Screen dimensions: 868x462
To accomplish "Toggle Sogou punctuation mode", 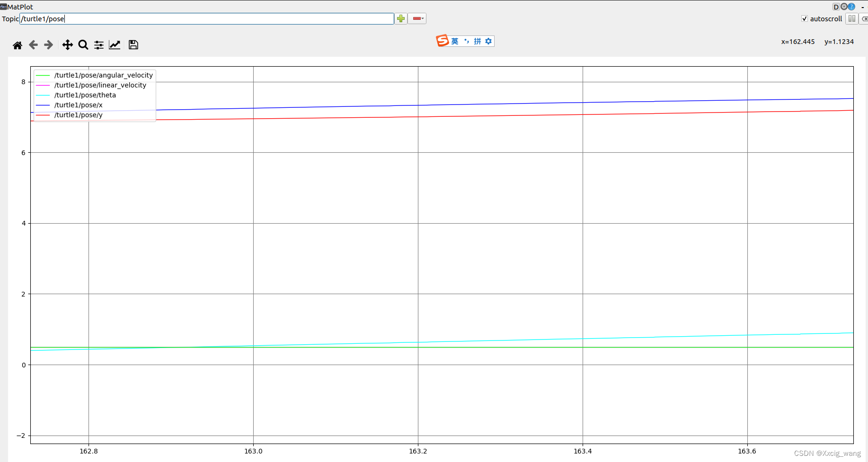I will [466, 41].
